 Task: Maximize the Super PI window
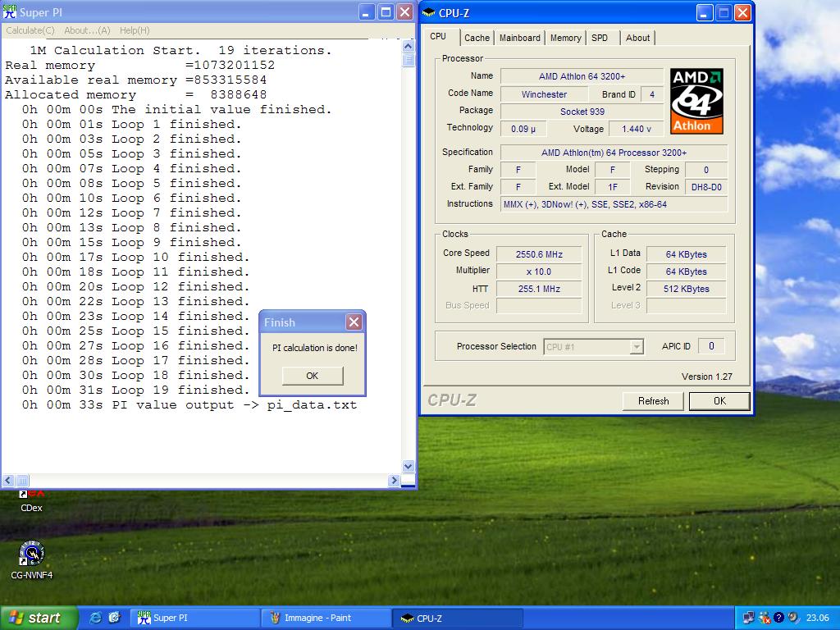(386, 12)
